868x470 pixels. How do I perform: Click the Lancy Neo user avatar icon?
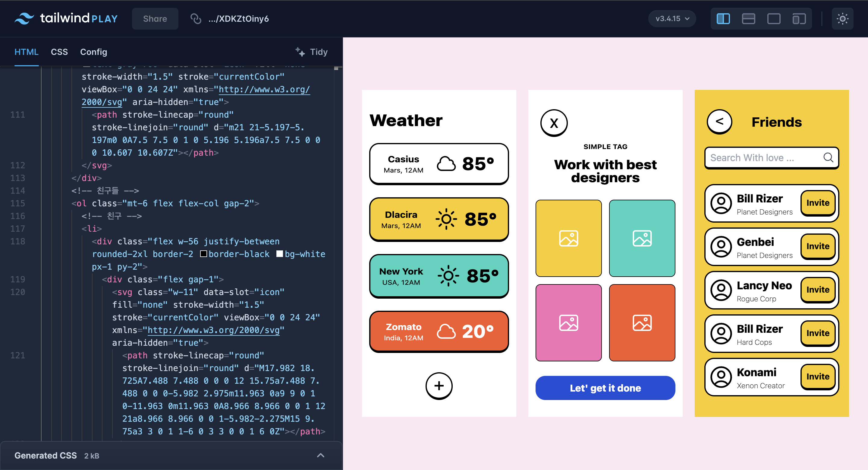point(721,290)
